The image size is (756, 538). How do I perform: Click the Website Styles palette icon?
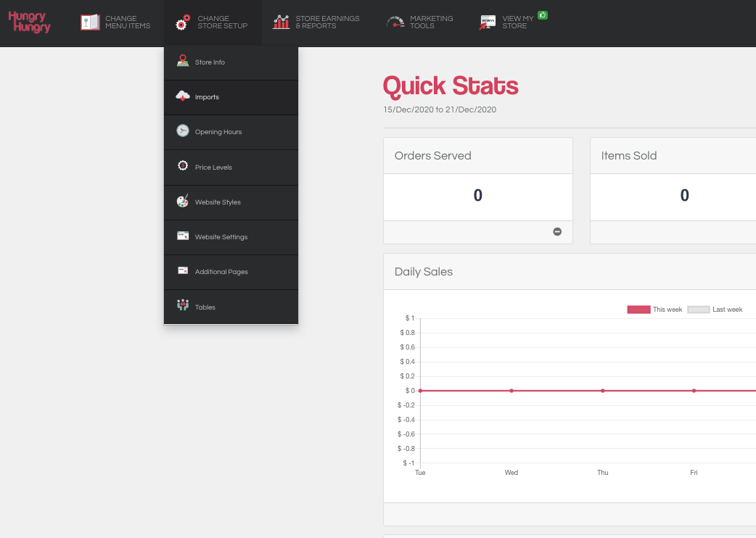[183, 201]
